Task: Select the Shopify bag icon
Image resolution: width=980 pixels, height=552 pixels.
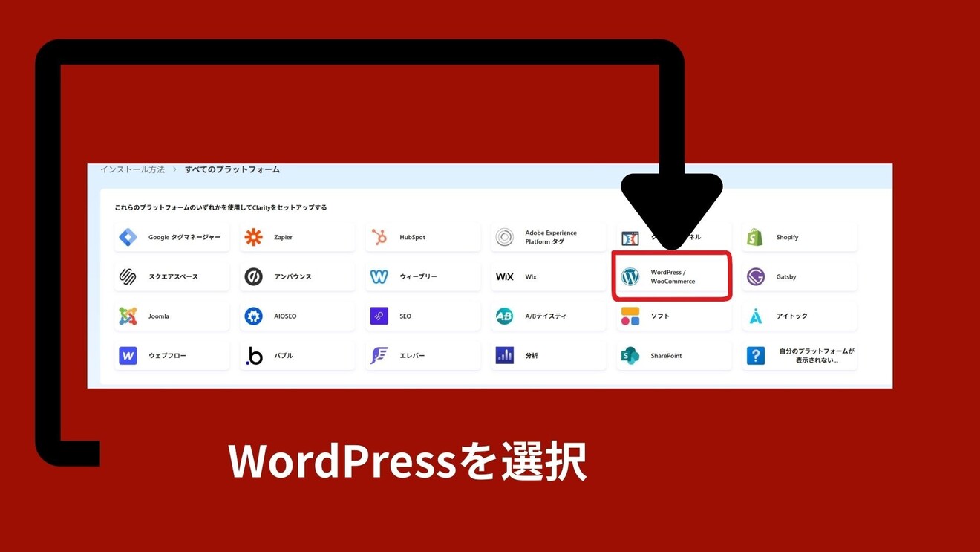Action: click(x=755, y=237)
